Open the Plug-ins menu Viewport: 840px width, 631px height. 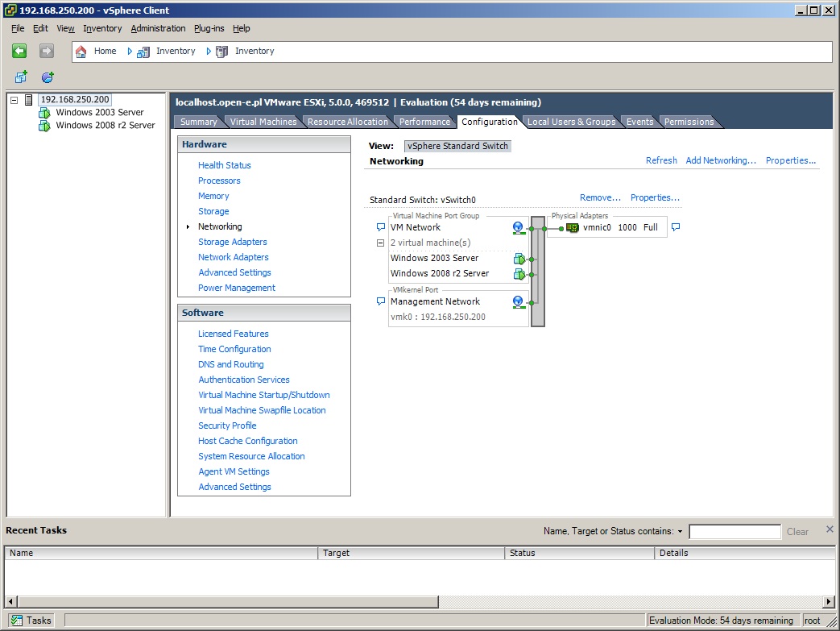[x=209, y=28]
